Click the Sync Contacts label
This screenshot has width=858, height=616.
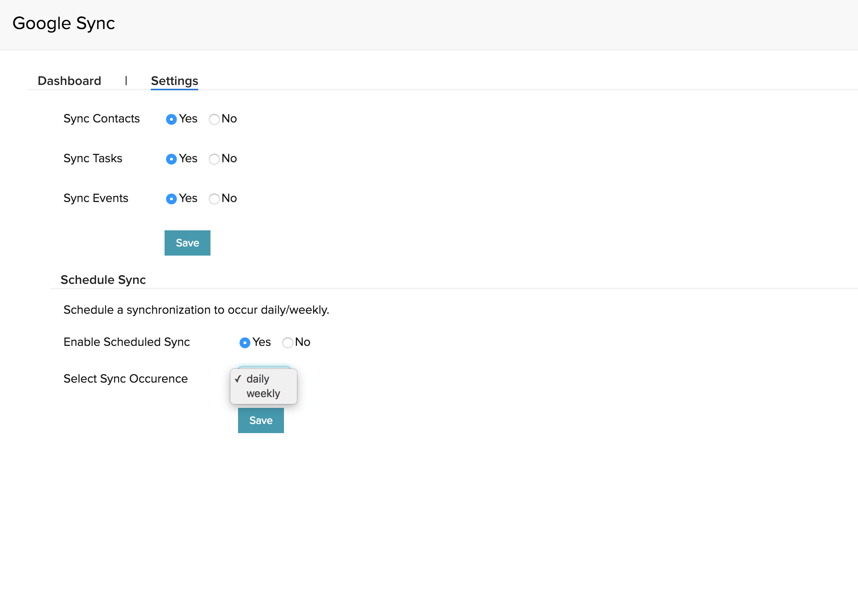(x=101, y=119)
